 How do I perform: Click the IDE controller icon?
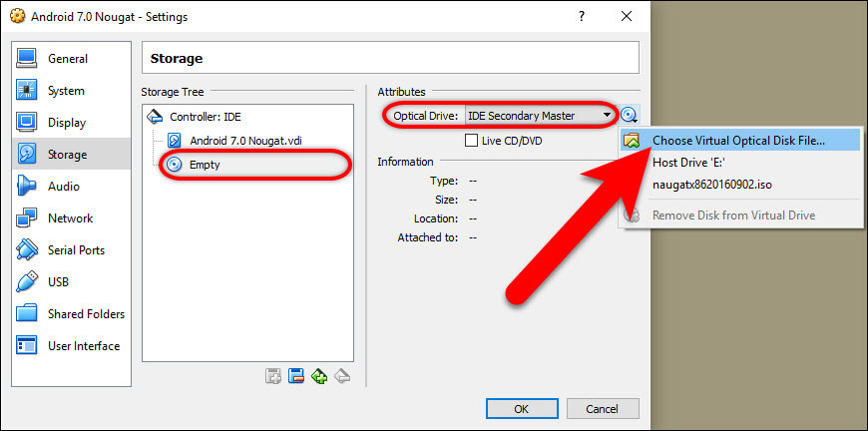click(155, 117)
